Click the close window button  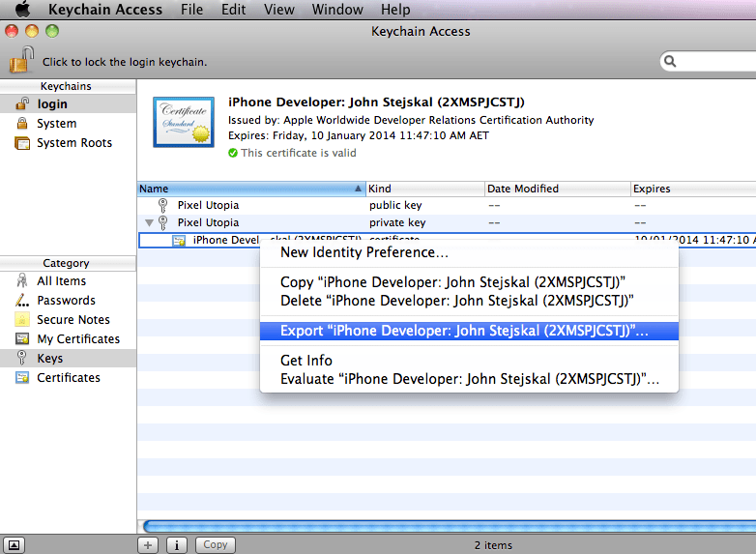(x=12, y=31)
